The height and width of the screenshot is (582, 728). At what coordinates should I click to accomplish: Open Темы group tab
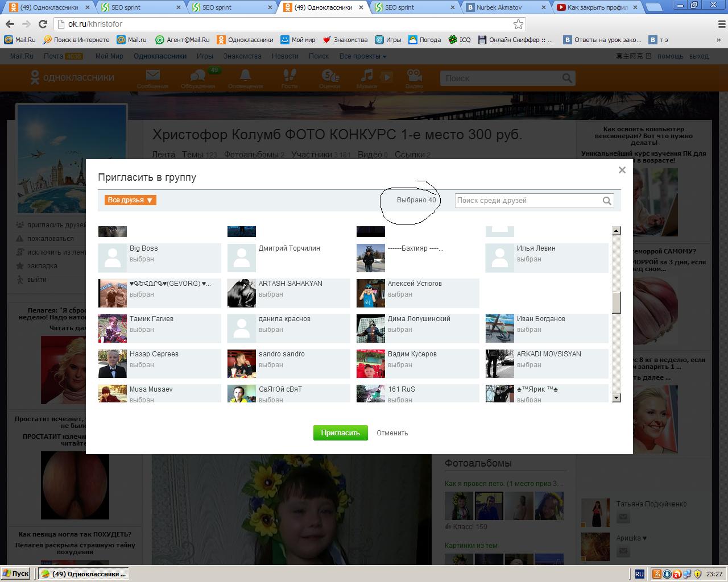(199, 155)
